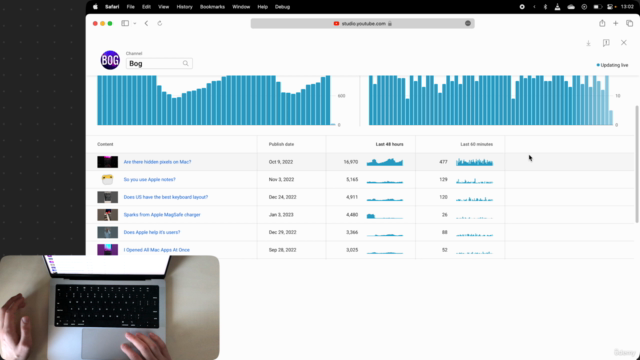Open the Debug menu
The image size is (640, 360).
[282, 7]
